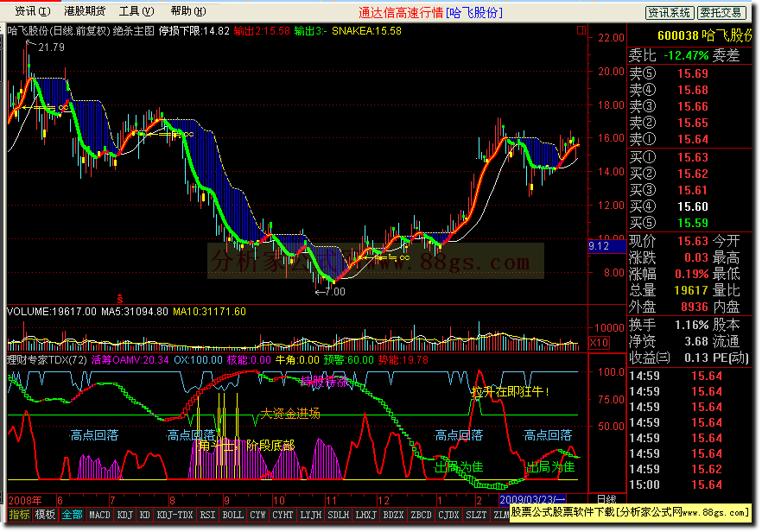Toggle the 指标 (indicator) mode tab
Screen dimensions: 762x532
tap(19, 515)
